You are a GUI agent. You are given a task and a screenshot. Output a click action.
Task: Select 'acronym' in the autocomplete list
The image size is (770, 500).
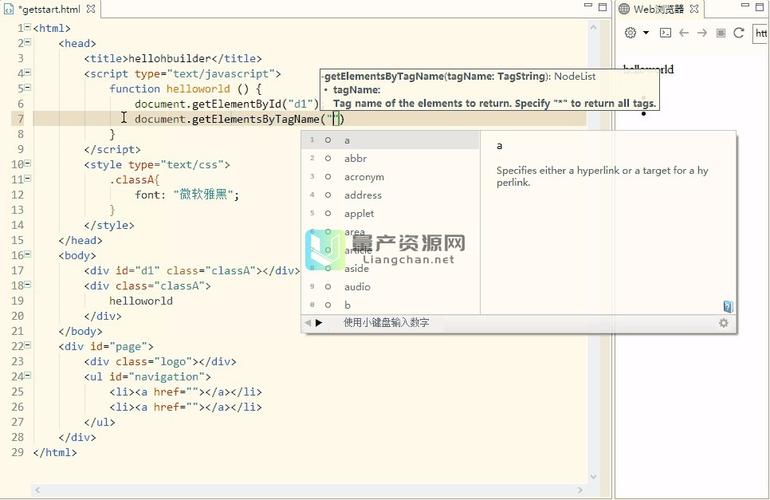pyautogui.click(x=390, y=177)
